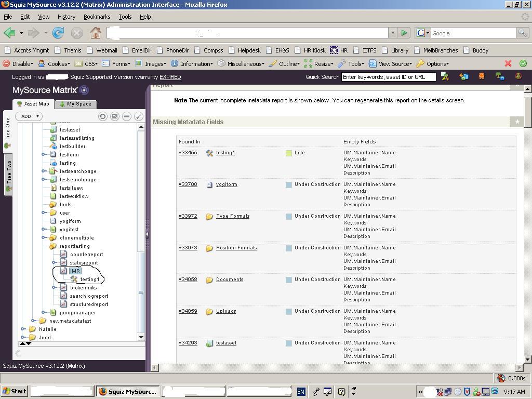Click the blue status square in the yogiform row
This screenshot has height=399, width=532.
[289, 185]
